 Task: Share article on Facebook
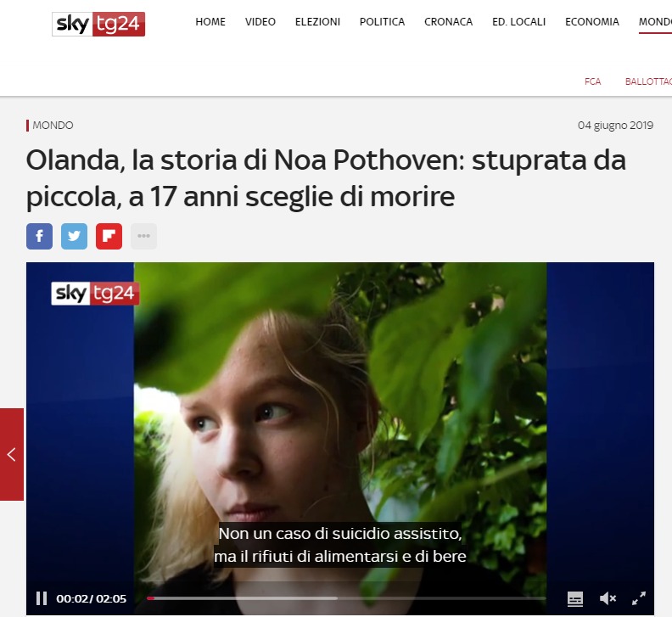pyautogui.click(x=39, y=236)
